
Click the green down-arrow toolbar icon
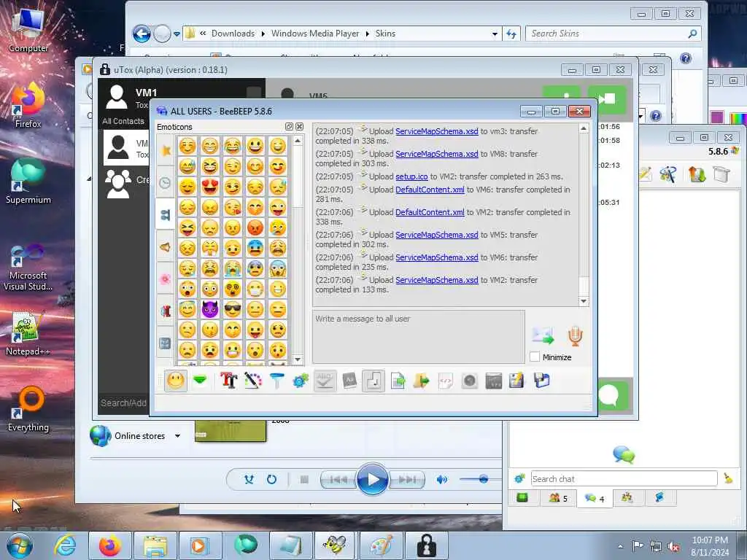click(200, 381)
